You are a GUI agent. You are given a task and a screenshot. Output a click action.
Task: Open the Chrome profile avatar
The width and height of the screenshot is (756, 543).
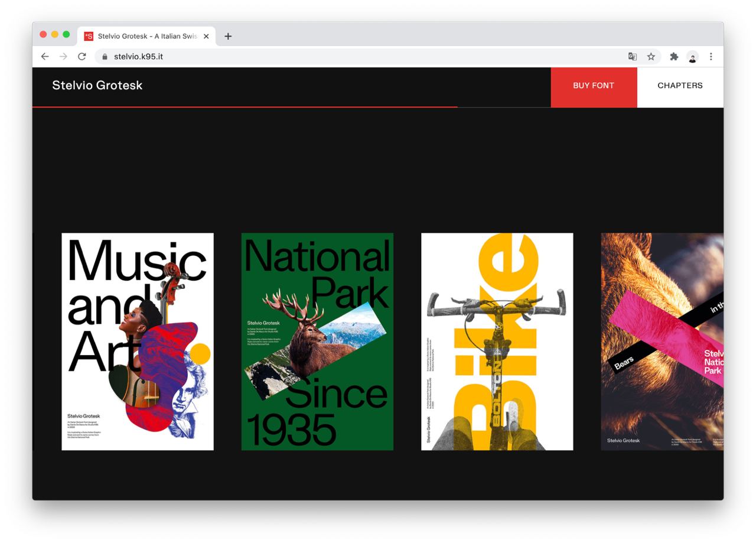pyautogui.click(x=693, y=57)
